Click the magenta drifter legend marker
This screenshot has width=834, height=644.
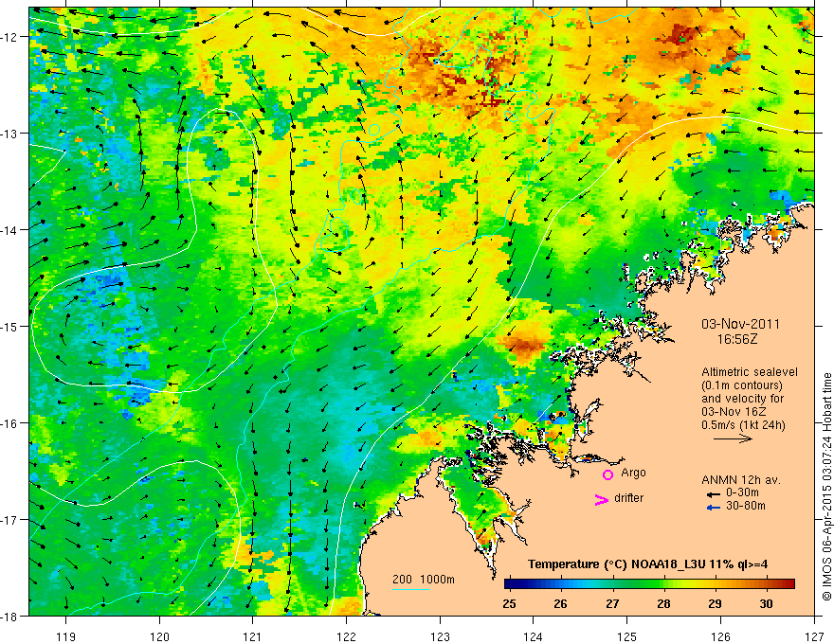click(601, 499)
